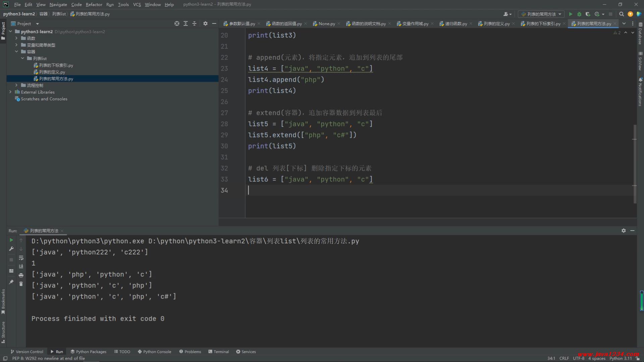Open Python Console tool window

point(154,352)
